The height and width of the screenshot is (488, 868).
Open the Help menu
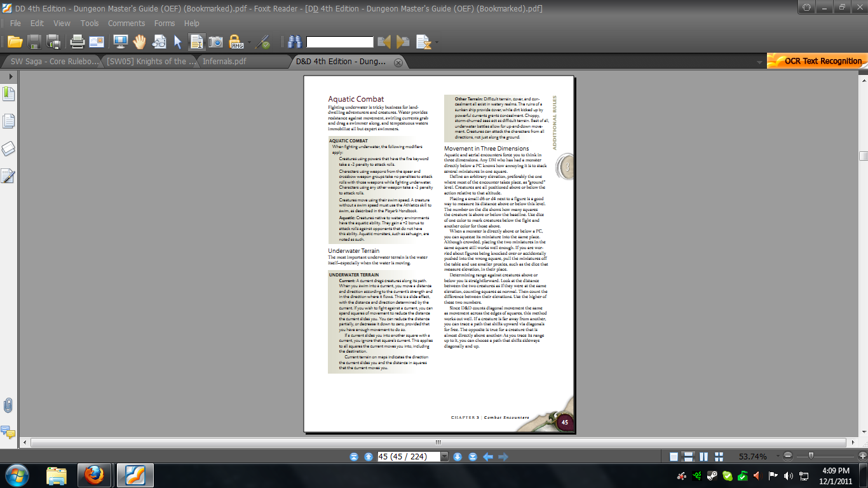click(192, 23)
